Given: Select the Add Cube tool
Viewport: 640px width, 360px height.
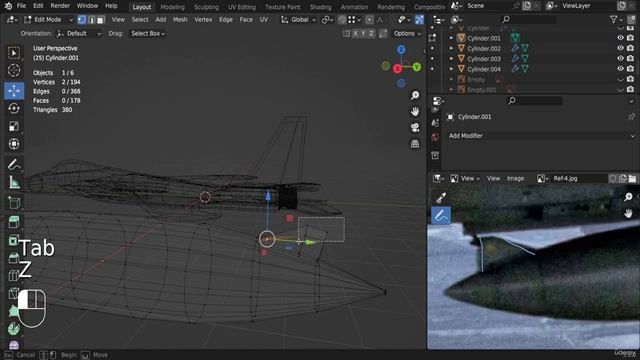Looking at the screenshot, I should [x=14, y=202].
